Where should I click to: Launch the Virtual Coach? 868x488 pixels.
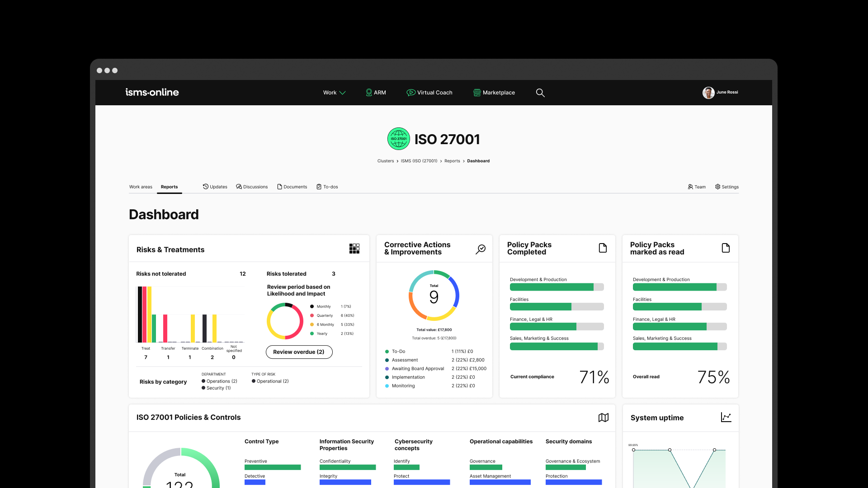pos(429,93)
